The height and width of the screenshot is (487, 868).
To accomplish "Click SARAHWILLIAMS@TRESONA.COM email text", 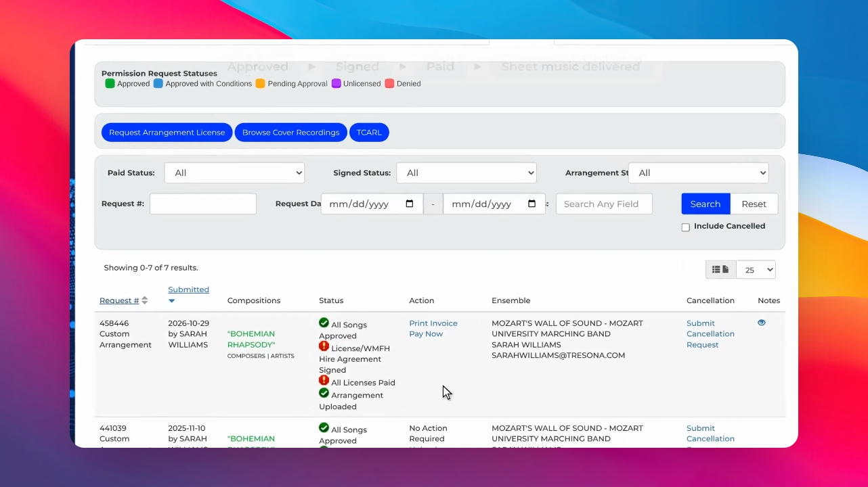I will [558, 355].
